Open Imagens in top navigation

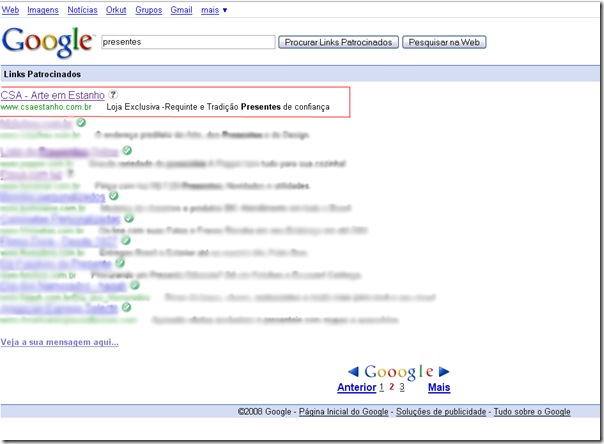(x=43, y=10)
